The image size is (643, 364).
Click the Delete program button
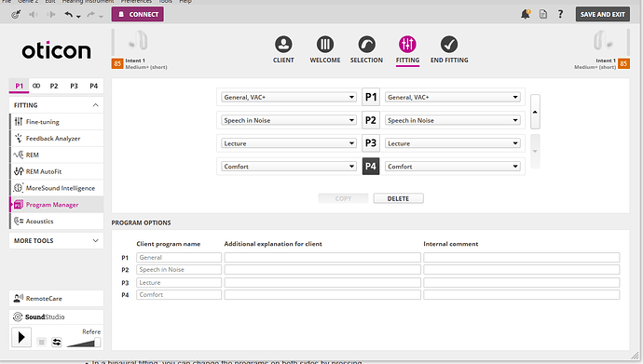point(398,198)
